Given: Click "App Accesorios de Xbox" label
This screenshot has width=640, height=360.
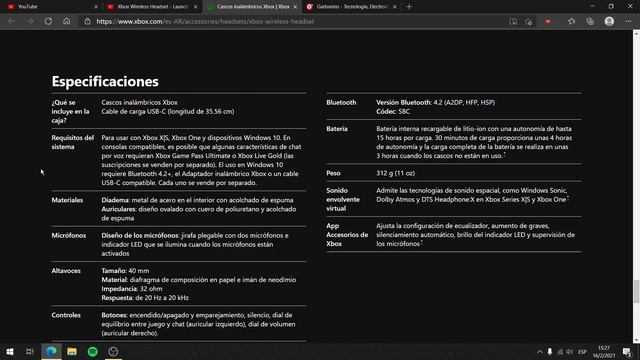Looking at the screenshot, I should tap(347, 235).
